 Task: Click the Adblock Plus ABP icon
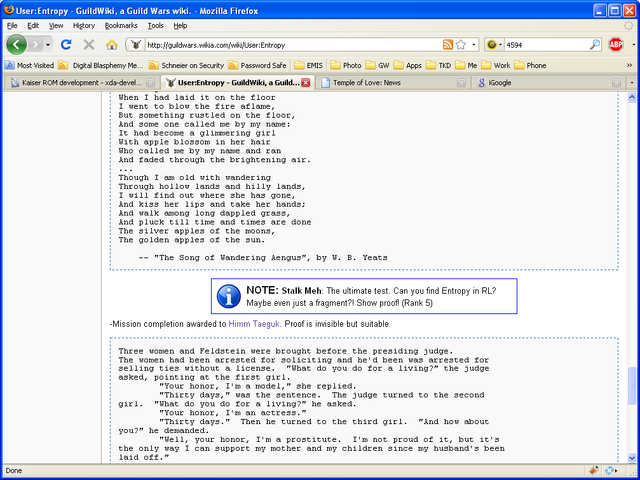[616, 44]
